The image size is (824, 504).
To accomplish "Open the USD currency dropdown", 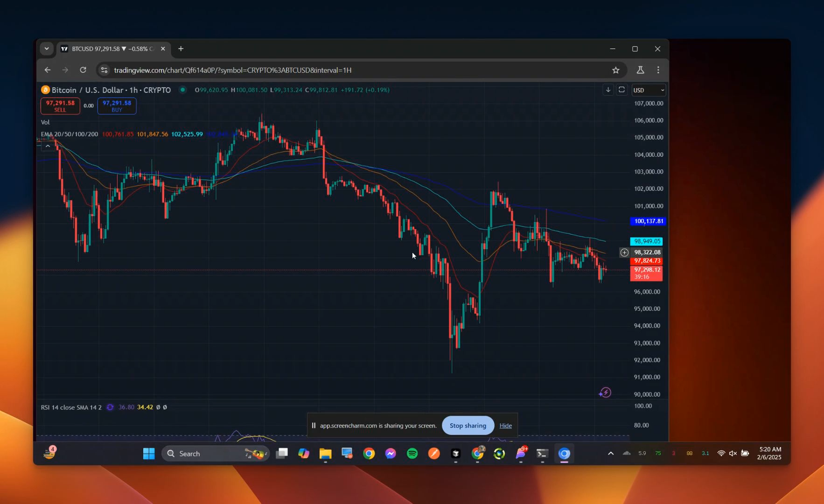I will (649, 90).
